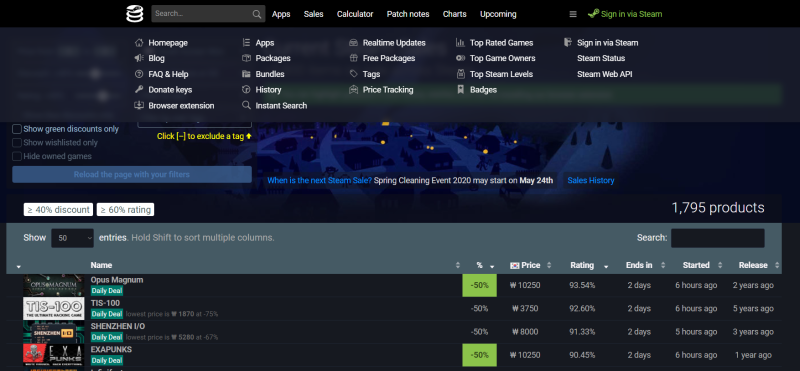Open the Opus Magnum title link
800x371 pixels.
[117, 280]
